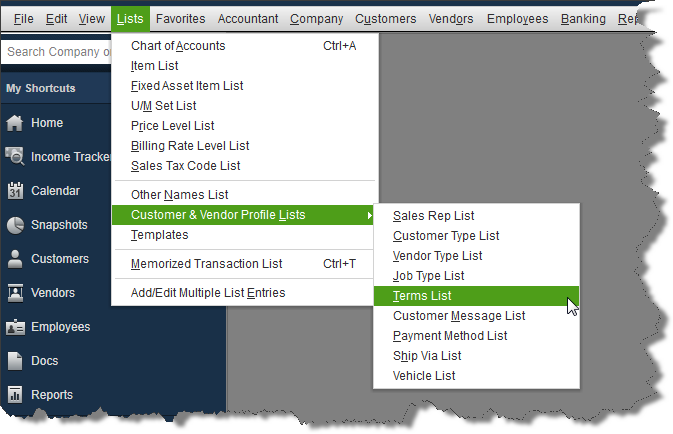
Task: Open Billing Rate Level List
Action: tap(245, 146)
